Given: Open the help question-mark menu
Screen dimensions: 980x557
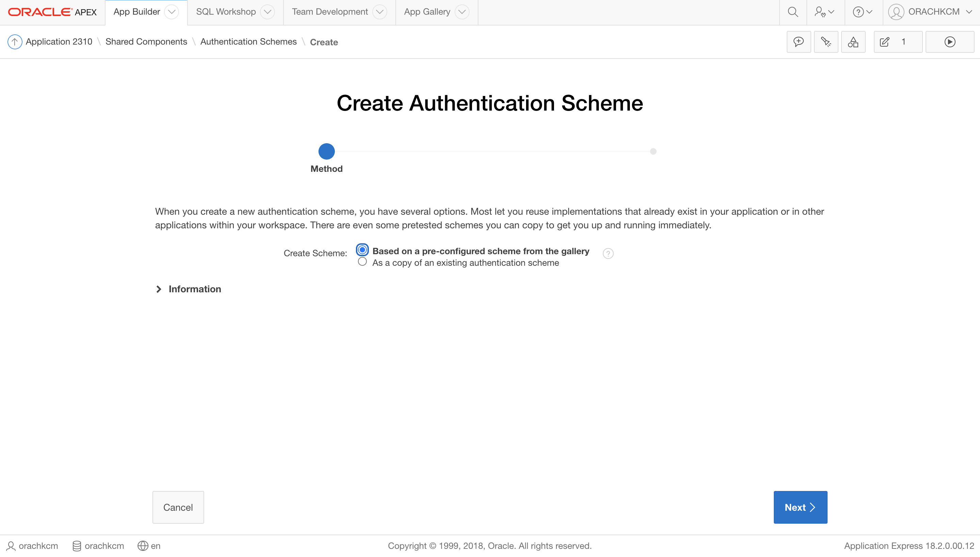Looking at the screenshot, I should [x=862, y=12].
